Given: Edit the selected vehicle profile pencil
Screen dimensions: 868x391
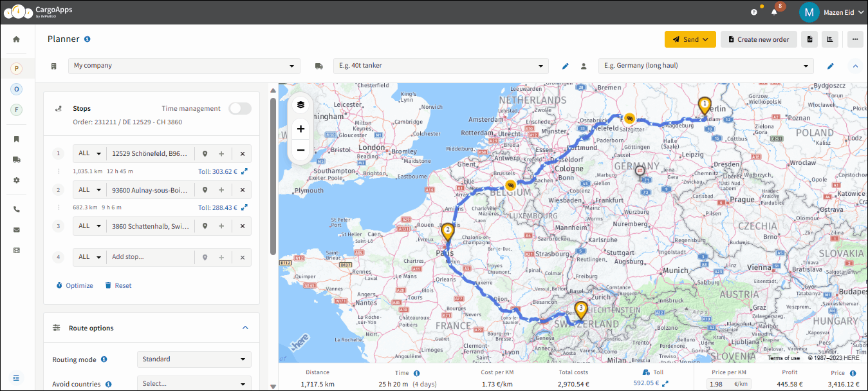Looking at the screenshot, I should pos(566,66).
